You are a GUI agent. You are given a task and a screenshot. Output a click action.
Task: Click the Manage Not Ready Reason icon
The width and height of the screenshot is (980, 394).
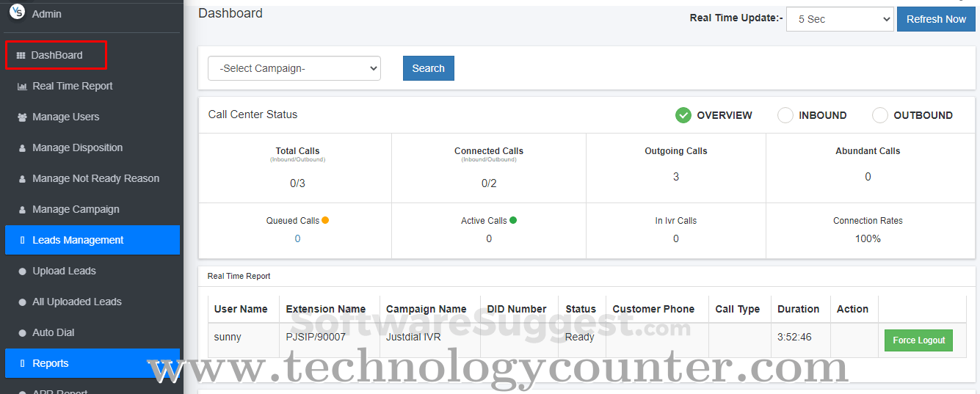pos(22,178)
